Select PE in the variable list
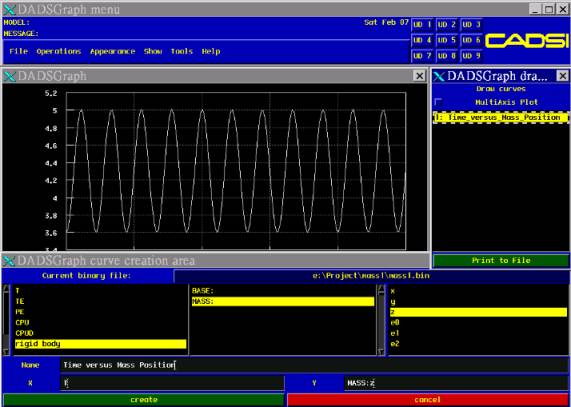This screenshot has width=571, height=407. click(101, 312)
